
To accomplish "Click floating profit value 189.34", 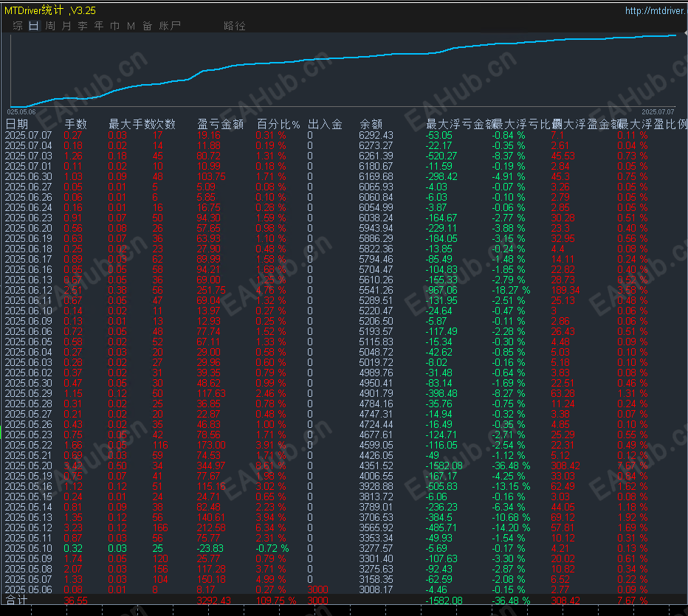I will click(565, 290).
